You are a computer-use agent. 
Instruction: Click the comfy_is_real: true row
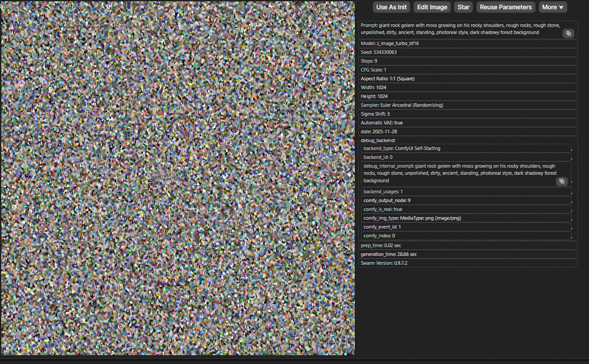(466, 209)
